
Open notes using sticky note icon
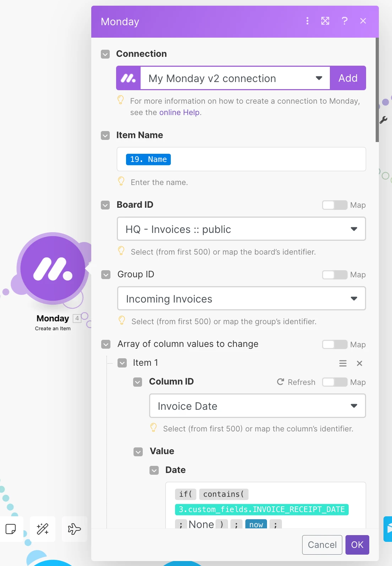(x=11, y=529)
